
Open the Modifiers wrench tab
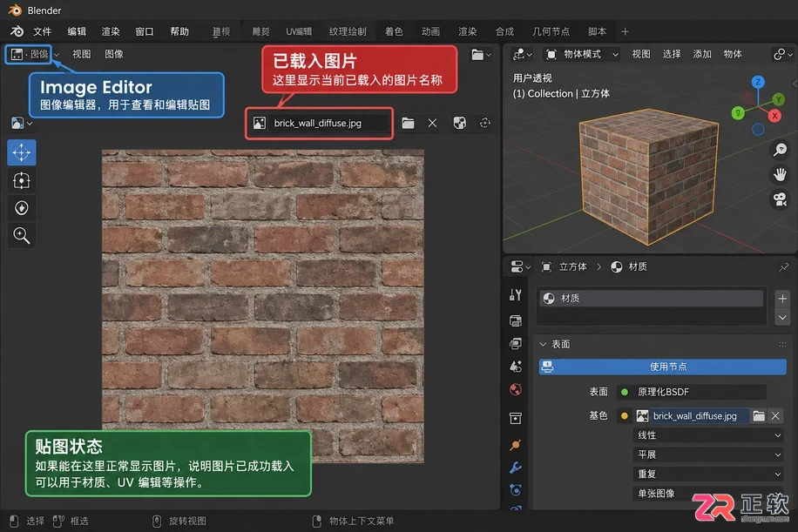516,468
